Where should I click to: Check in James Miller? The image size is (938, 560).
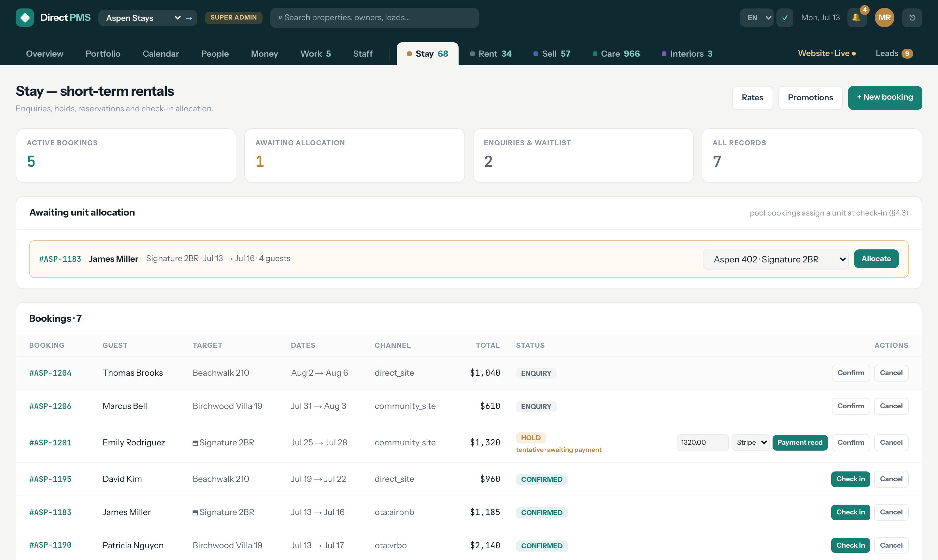coord(850,512)
